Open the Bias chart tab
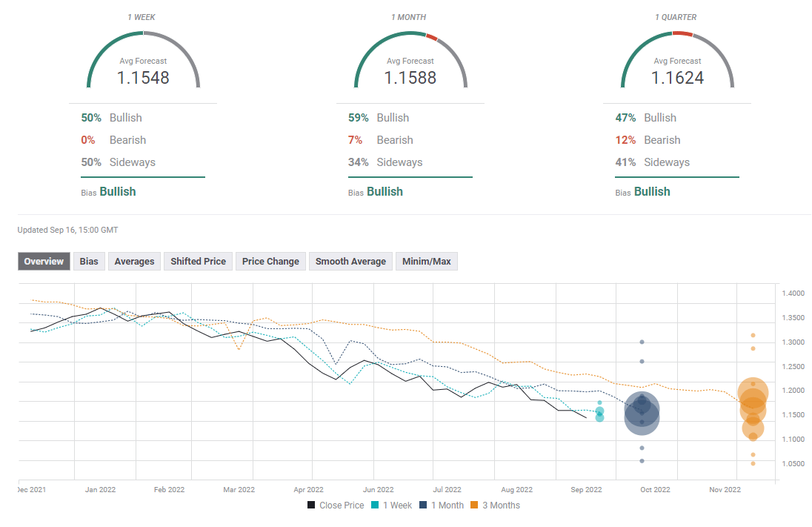812x527 pixels. click(x=89, y=262)
